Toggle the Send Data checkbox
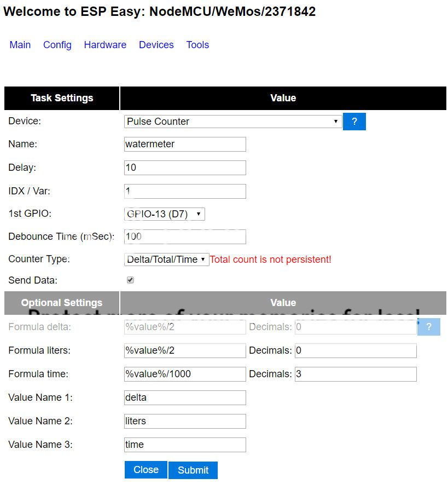The width and height of the screenshot is (448, 484). pos(130,280)
